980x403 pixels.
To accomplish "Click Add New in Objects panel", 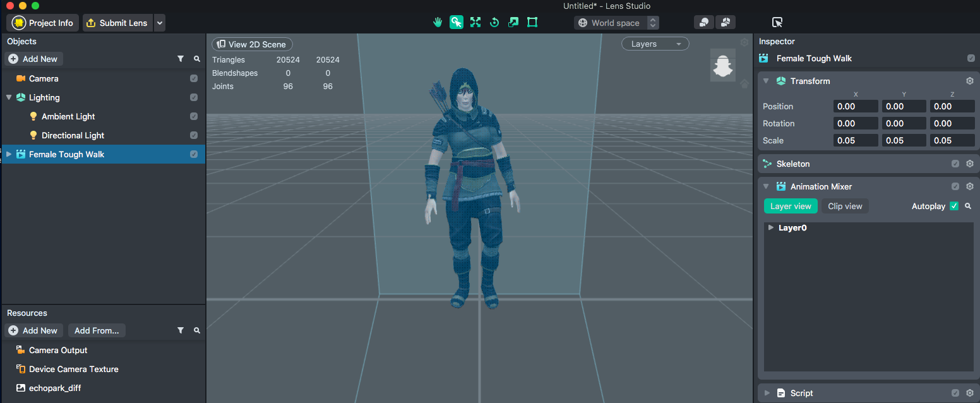I will [x=33, y=59].
